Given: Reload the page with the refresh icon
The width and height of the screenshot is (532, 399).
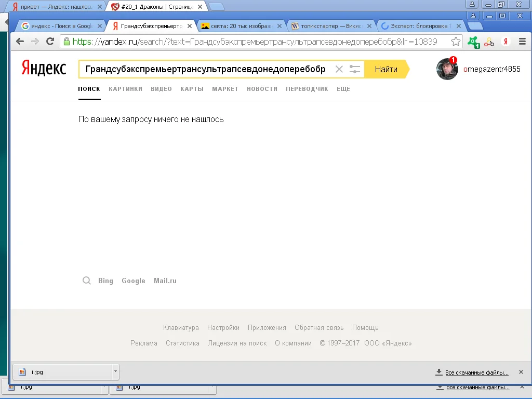Looking at the screenshot, I should pos(50,42).
